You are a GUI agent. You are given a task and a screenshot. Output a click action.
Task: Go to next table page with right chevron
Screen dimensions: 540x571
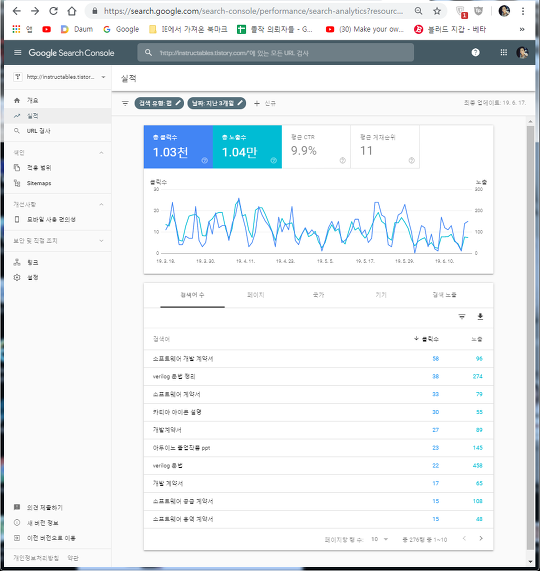481,538
